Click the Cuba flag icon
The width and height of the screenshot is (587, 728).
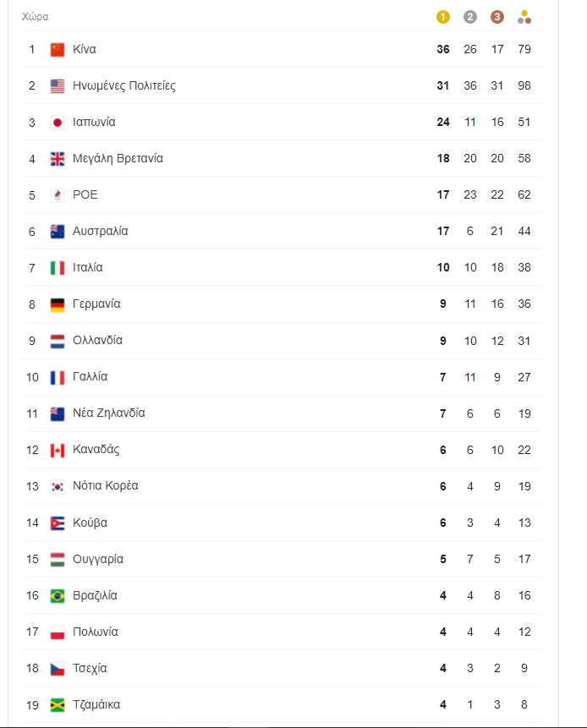click(58, 523)
